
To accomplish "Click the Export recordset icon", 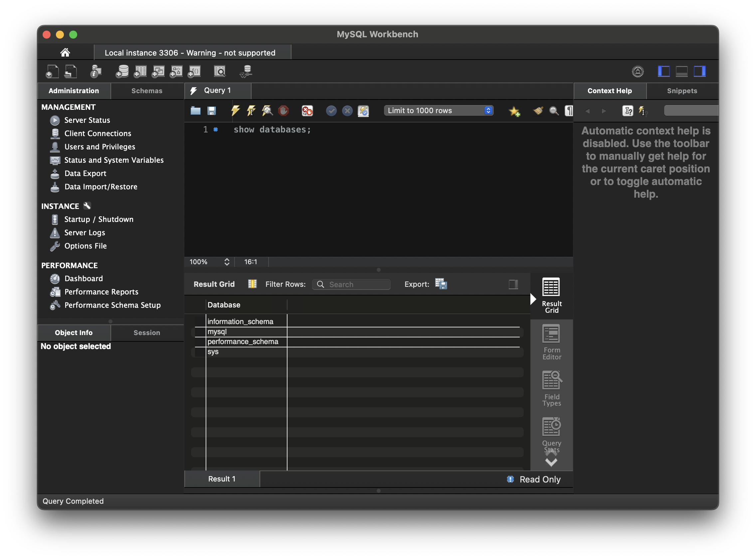I will coord(441,284).
